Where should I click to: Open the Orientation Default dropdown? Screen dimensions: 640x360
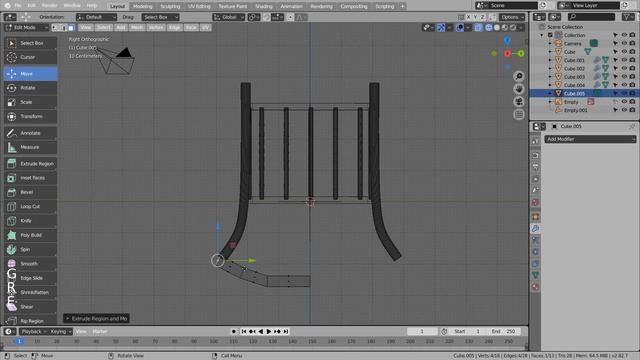(x=96, y=17)
